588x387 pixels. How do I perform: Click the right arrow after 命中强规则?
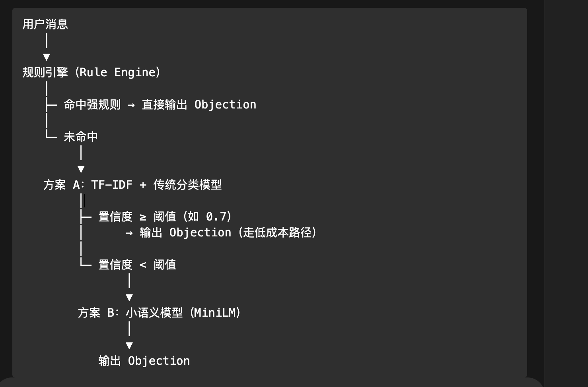pos(131,105)
